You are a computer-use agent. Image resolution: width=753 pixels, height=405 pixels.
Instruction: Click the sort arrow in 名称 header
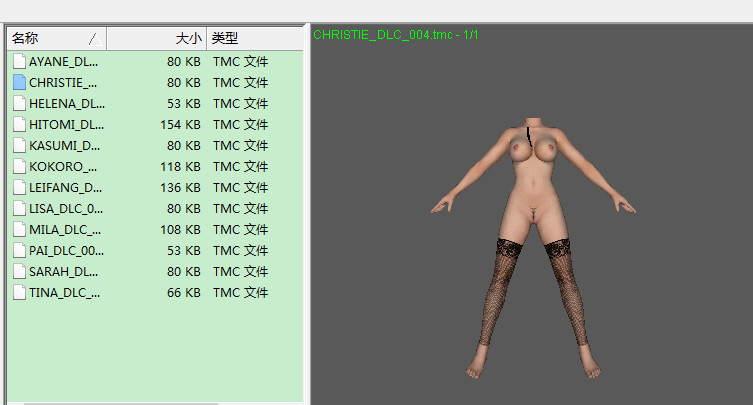coord(93,38)
